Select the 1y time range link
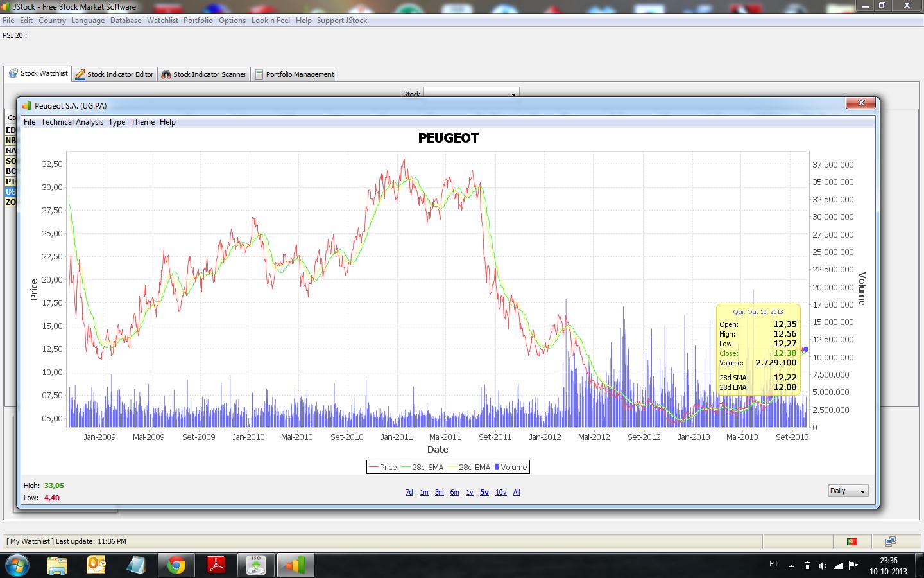Screen dimensions: 924x578 469,493
